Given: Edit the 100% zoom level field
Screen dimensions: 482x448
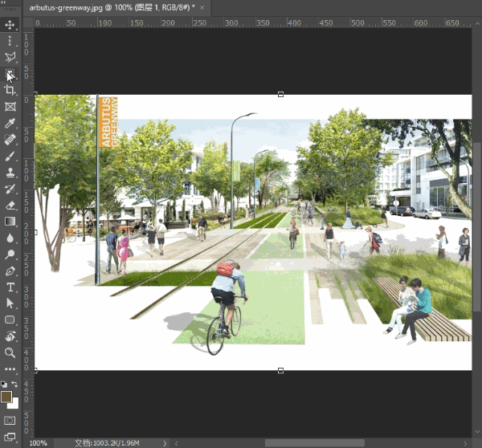Looking at the screenshot, I should coord(39,443).
